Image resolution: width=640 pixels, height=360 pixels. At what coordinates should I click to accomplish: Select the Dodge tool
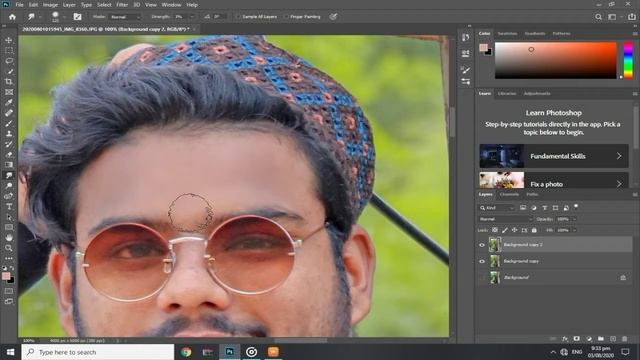tap(9, 186)
